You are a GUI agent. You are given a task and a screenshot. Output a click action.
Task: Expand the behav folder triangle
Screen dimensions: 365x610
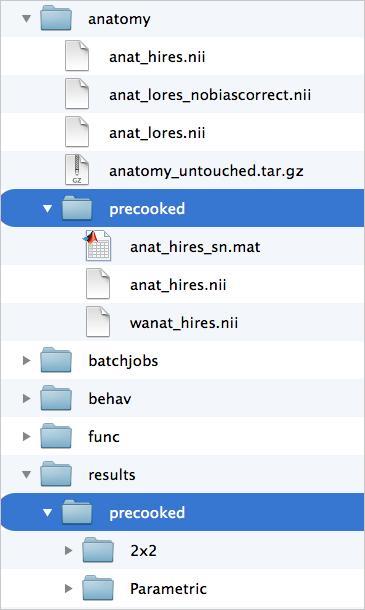pos(26,398)
